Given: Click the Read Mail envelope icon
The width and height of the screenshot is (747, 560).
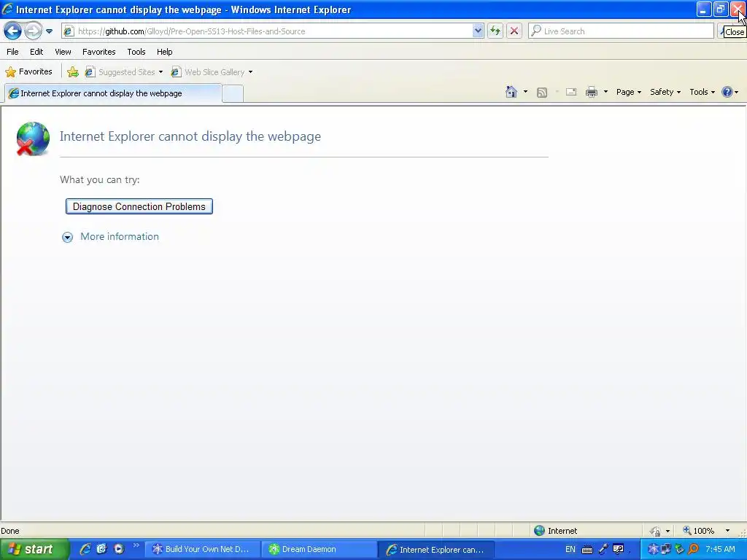Looking at the screenshot, I should pos(571,92).
